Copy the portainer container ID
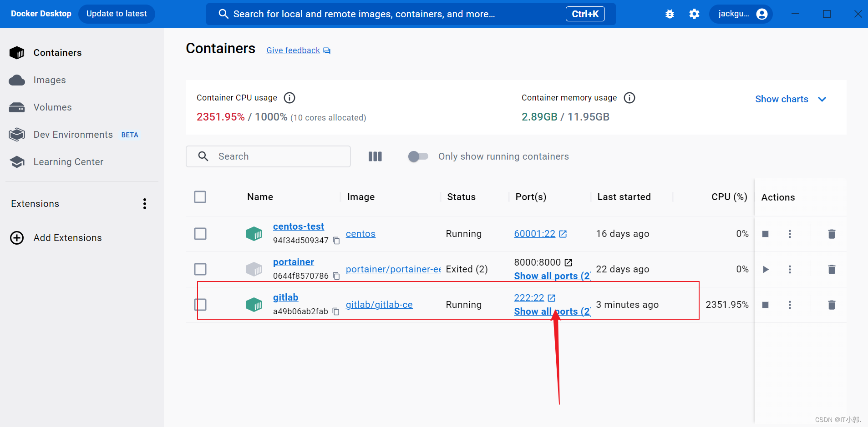Screen dimensions: 868x427 click(x=336, y=276)
